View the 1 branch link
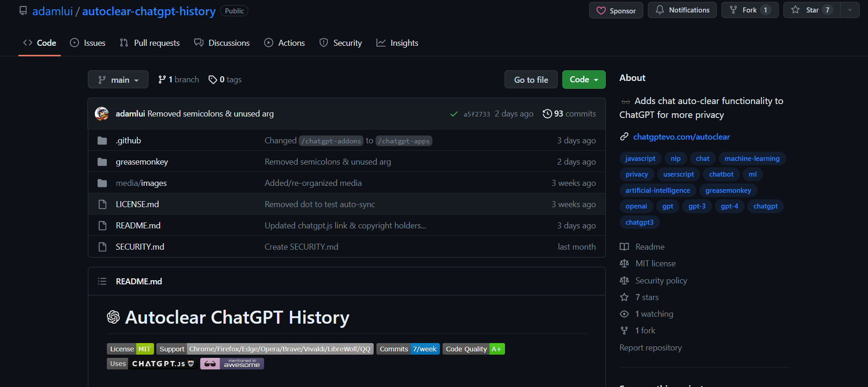 point(179,80)
